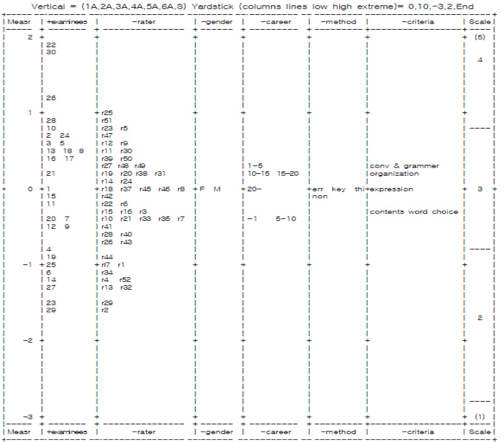
Task: Select rater label r48
Action: coord(123,166)
